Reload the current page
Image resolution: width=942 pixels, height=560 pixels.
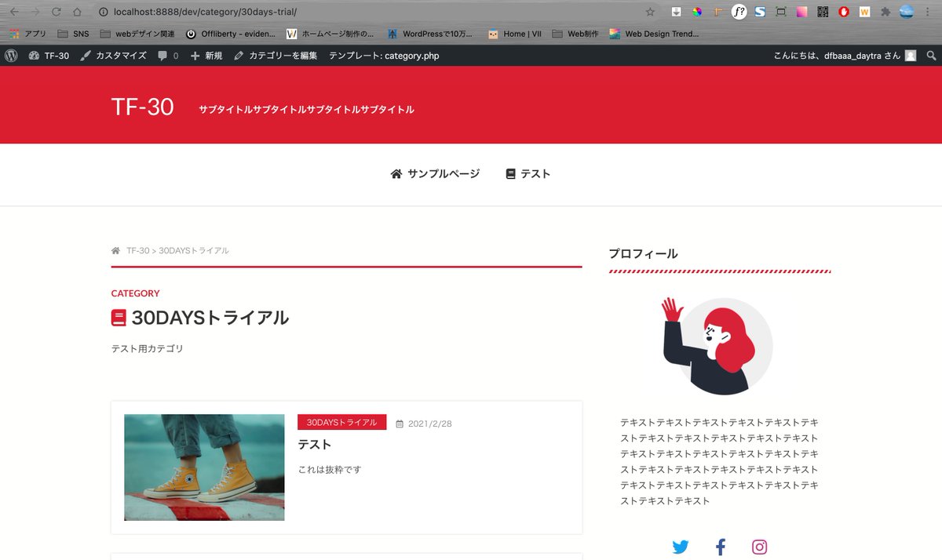56,12
